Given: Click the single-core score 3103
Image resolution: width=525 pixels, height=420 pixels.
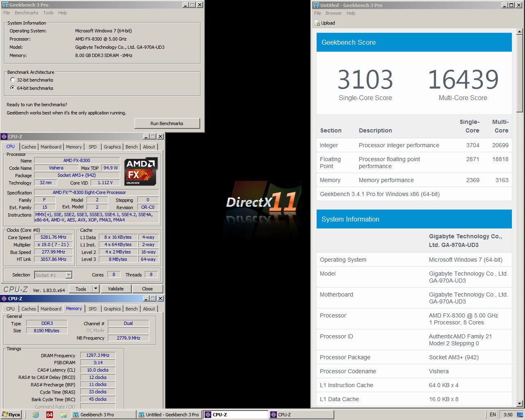Looking at the screenshot, I should click(x=365, y=80).
